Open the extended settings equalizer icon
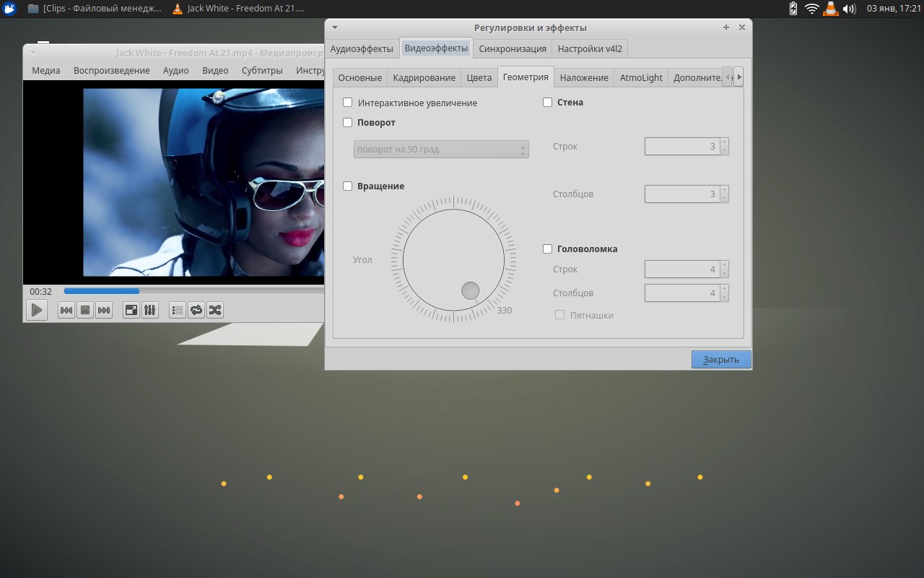 [150, 309]
